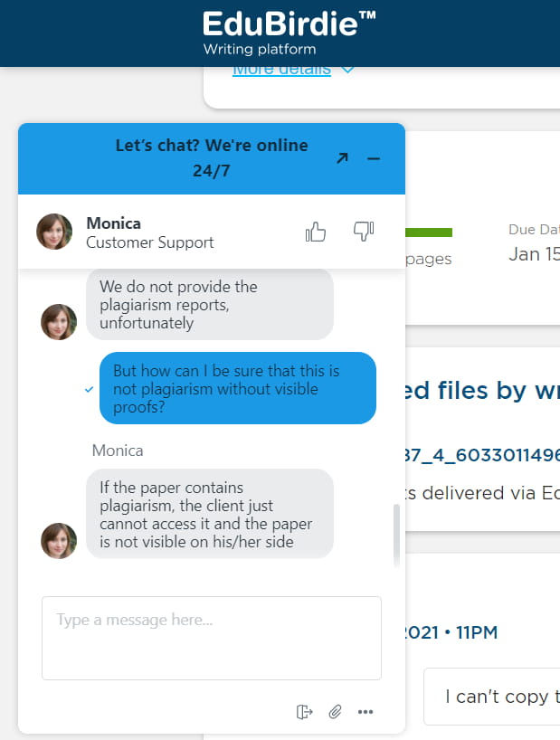
Task: Focus the 'Type a message here...' field
Action: 212,638
